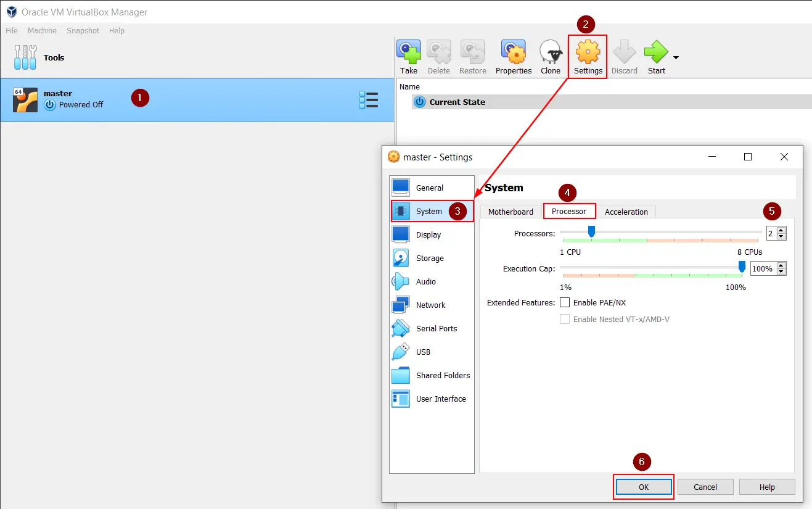The width and height of the screenshot is (812, 509).
Task: Open Settings gear in the toolbar
Action: click(x=588, y=58)
